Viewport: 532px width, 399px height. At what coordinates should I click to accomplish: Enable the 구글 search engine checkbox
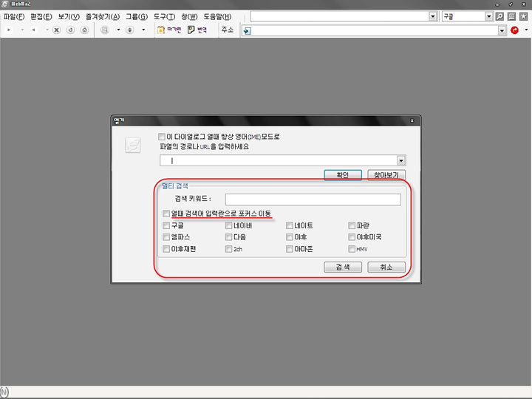coord(166,225)
